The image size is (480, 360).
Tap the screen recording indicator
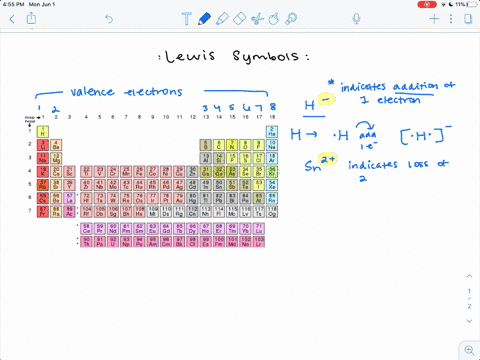coord(427,4)
